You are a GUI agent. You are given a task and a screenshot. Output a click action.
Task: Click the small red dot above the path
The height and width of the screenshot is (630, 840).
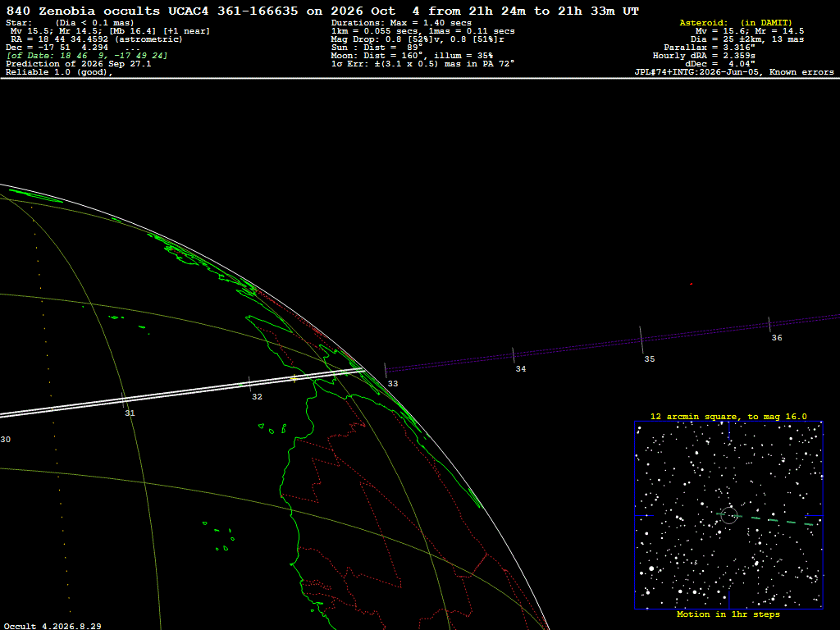tap(691, 284)
